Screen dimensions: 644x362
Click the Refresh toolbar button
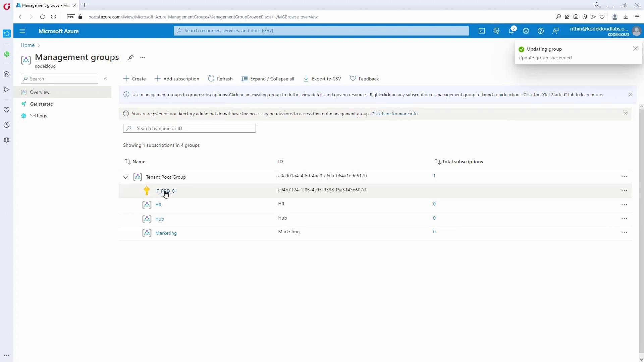click(220, 79)
